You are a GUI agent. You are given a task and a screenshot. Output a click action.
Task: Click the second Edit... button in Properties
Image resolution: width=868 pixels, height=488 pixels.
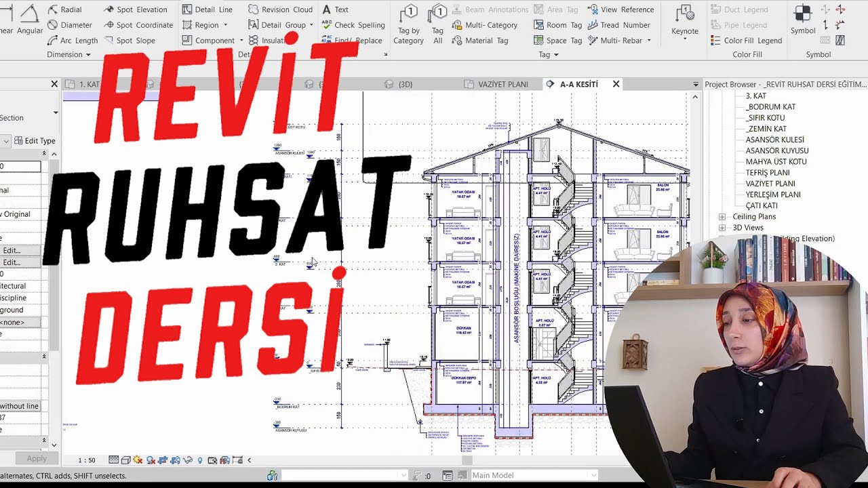tap(20, 262)
